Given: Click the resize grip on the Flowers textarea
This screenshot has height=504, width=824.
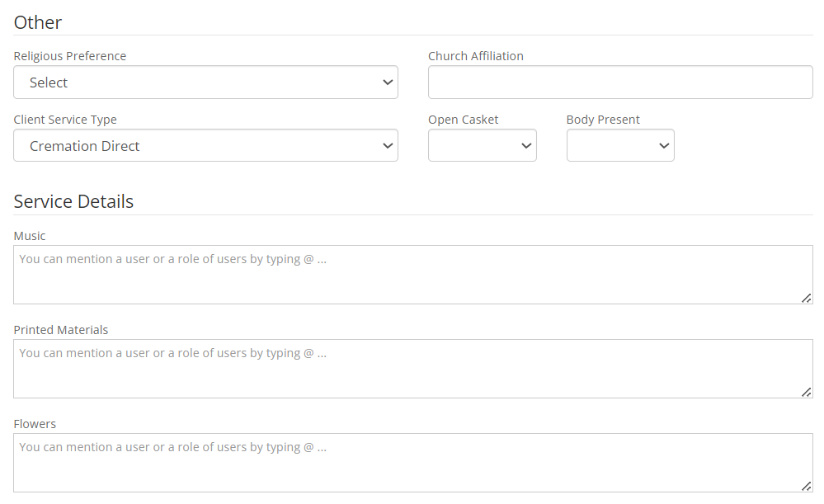Looking at the screenshot, I should 807,487.
